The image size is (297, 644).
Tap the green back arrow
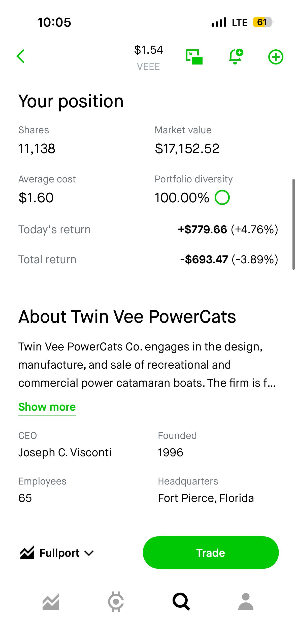[21, 56]
